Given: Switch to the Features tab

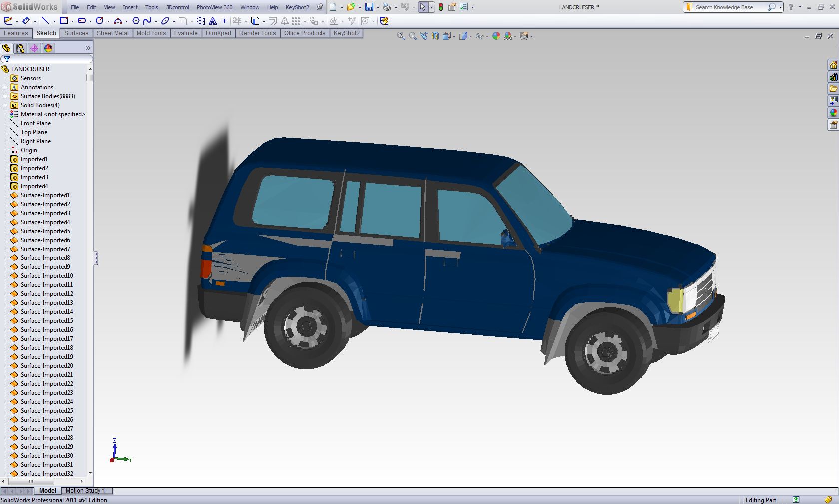Looking at the screenshot, I should [16, 33].
